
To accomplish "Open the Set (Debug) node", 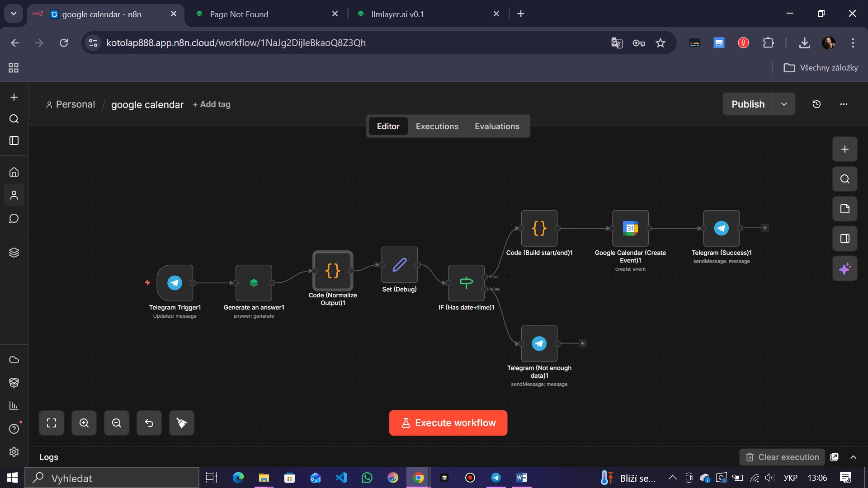I will pos(400,265).
